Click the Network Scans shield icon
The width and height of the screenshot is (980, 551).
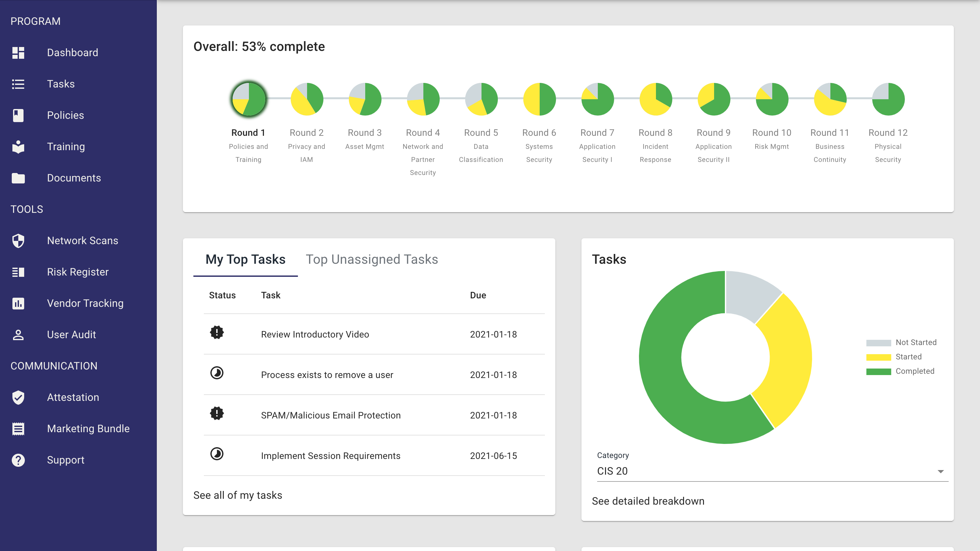(18, 241)
